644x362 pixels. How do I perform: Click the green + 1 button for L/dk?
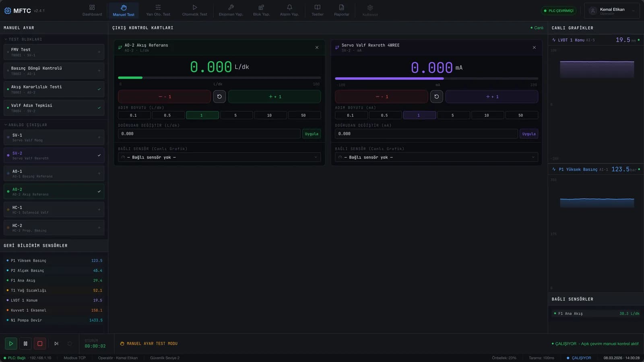[275, 97]
